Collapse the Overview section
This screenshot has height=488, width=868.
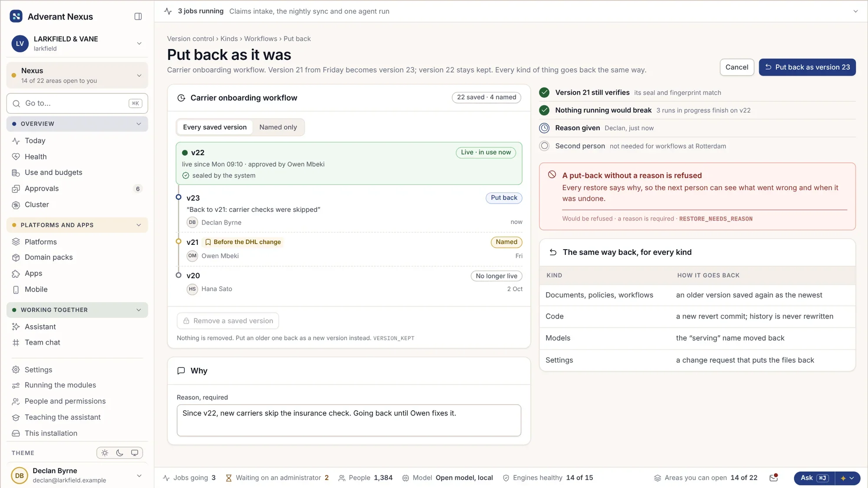(77, 124)
